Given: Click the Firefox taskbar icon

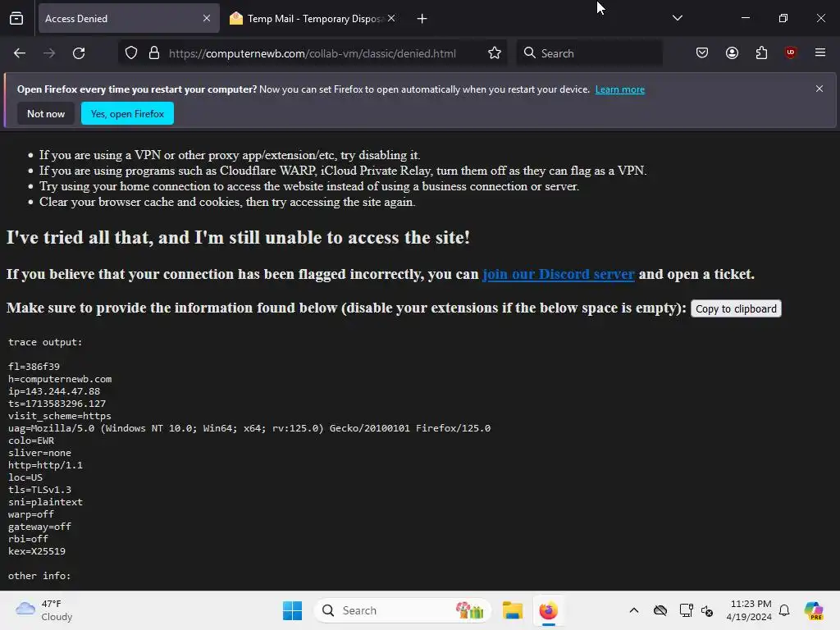Looking at the screenshot, I should click(x=548, y=610).
